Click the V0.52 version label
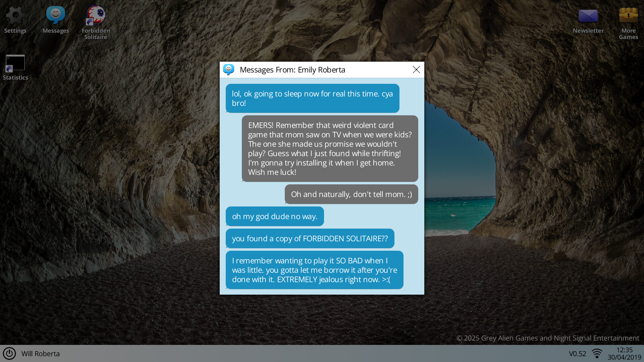Screen dimensions: 644x362 [x=577, y=354]
